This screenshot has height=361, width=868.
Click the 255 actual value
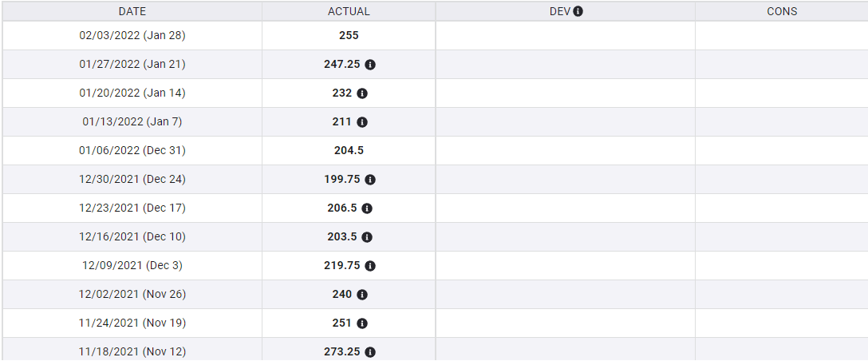point(349,35)
